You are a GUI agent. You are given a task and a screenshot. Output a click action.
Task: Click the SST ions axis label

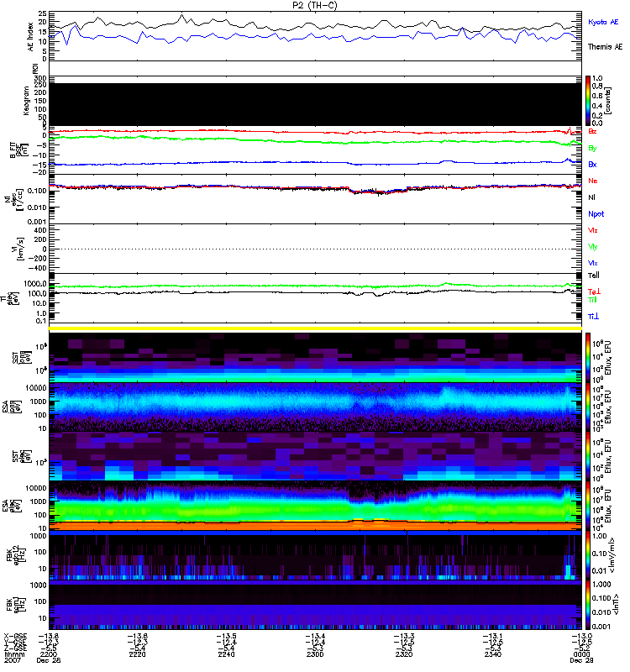click(21, 356)
